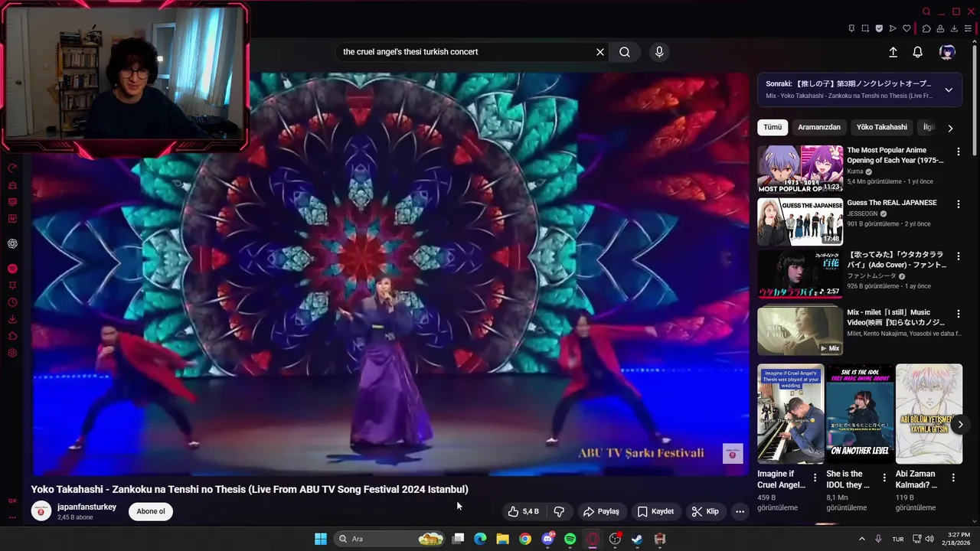Open the Windows Start menu

[321, 539]
